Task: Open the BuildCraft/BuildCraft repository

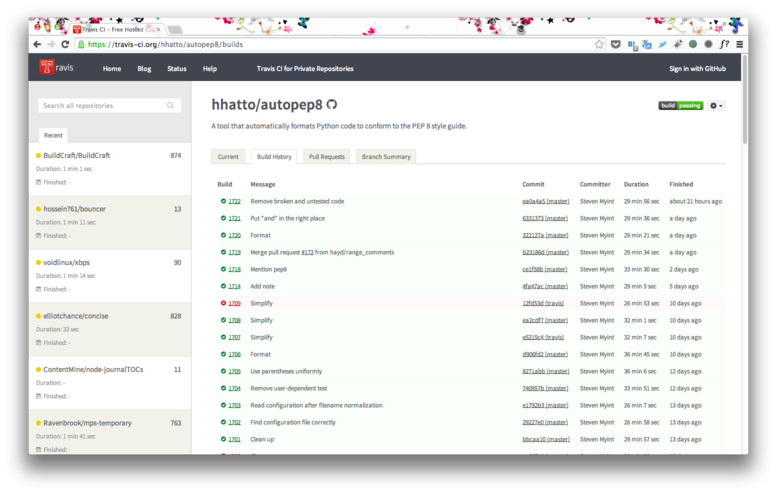Action: pos(76,156)
